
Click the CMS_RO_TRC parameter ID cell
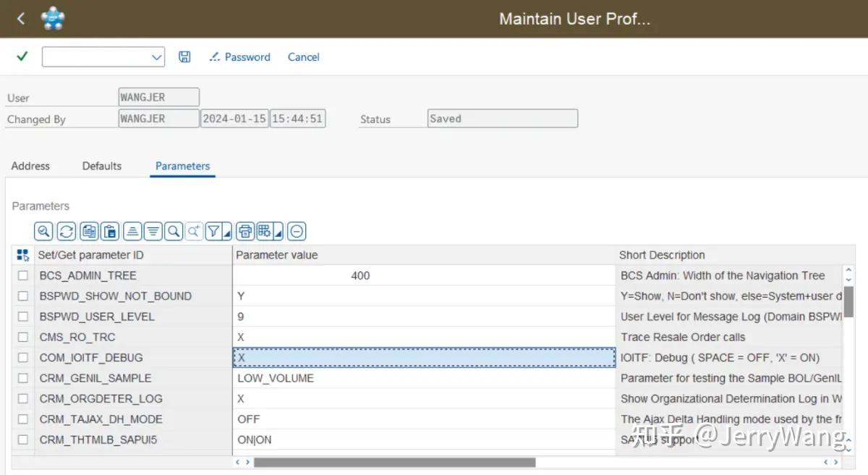[133, 337]
